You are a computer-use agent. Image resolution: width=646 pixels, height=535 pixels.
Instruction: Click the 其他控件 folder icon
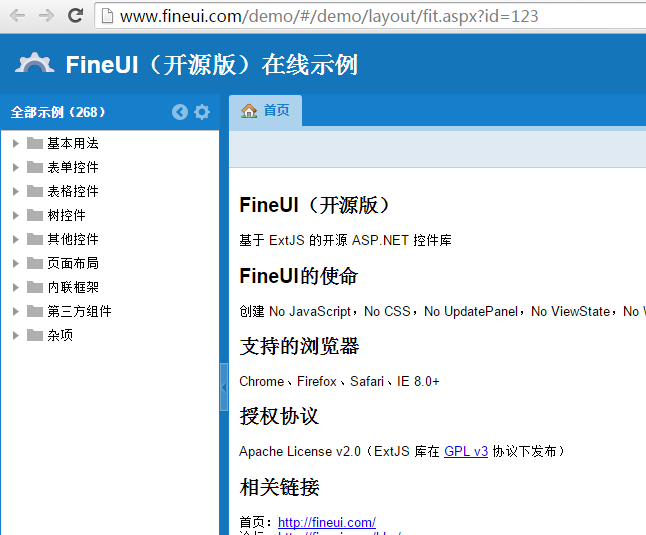coord(35,239)
